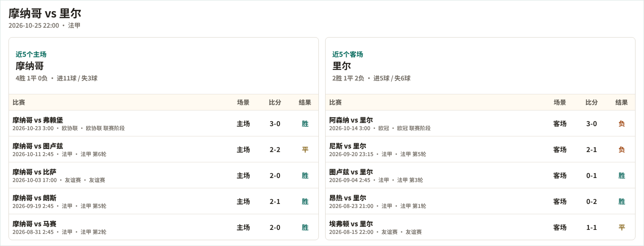The width and height of the screenshot is (644, 246).
Task: Click the match date 2026-10-25 22:00 法甲
Action: 44,25
